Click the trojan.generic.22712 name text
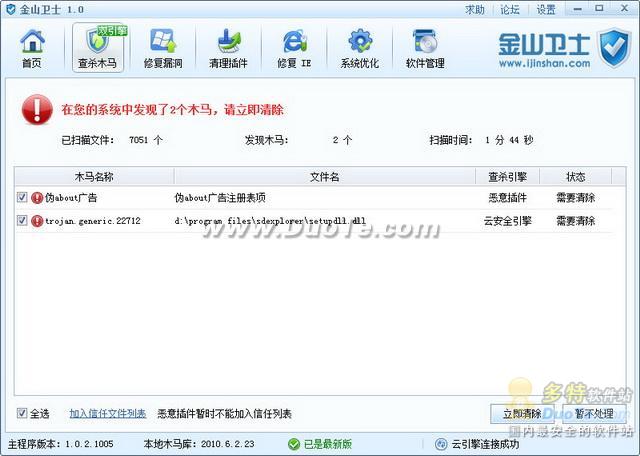The width and height of the screenshot is (640, 456). [x=93, y=221]
